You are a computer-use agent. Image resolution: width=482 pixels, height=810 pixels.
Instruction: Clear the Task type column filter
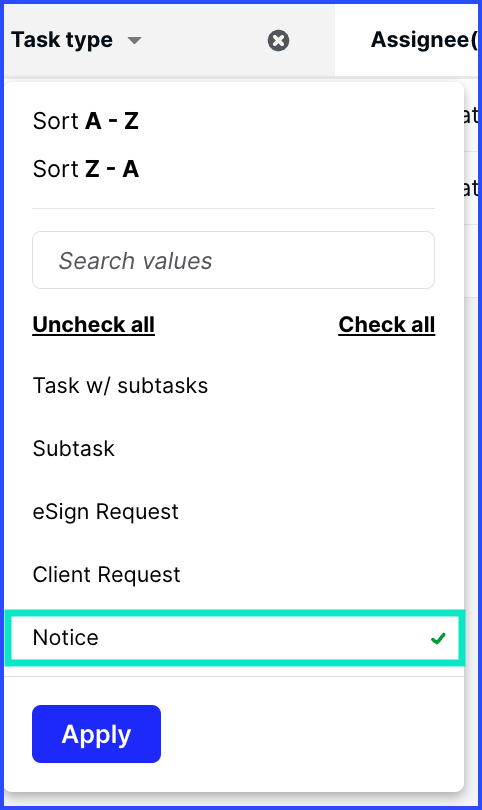tap(278, 40)
